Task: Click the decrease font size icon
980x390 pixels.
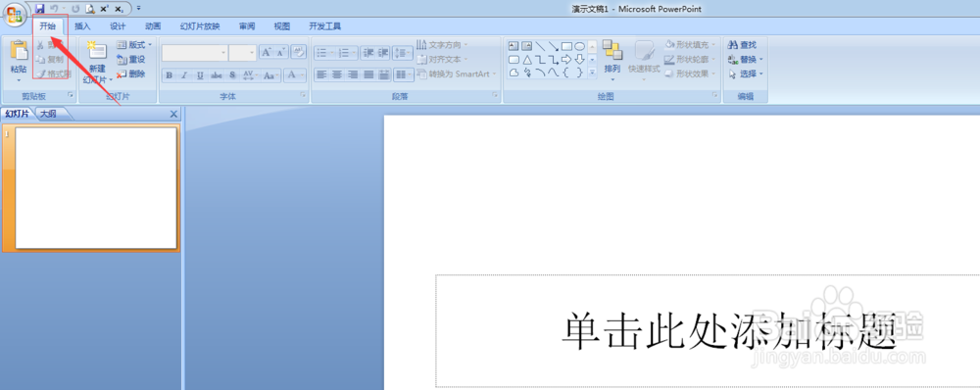Action: point(280,53)
